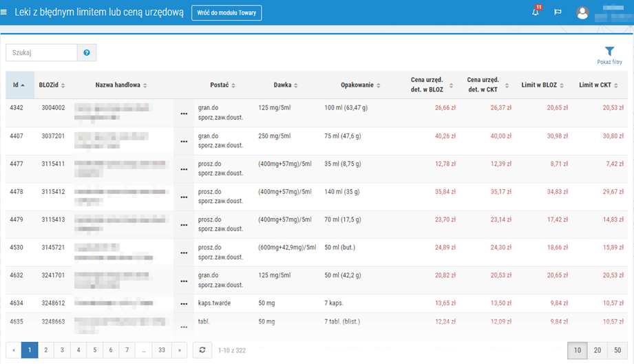The height and width of the screenshot is (364, 634).
Task: Open the three-dots menu for row 4477
Action: (x=184, y=170)
